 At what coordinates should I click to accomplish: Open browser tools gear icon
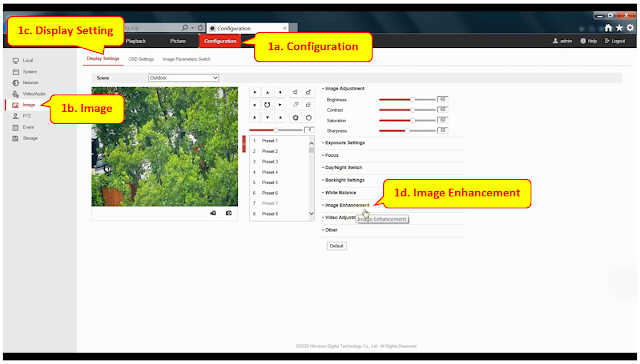(x=630, y=28)
